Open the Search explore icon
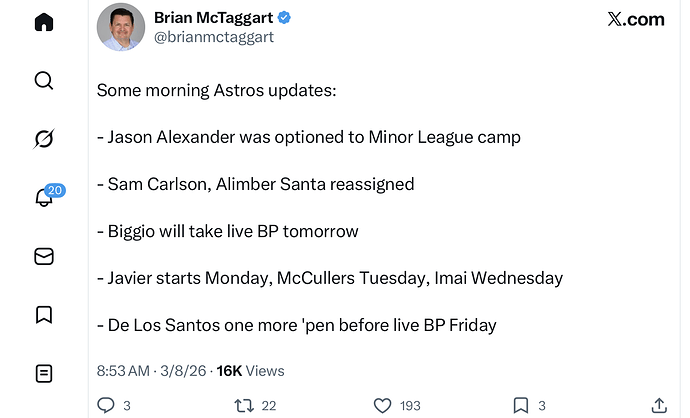Image resolution: width=690 pixels, height=418 pixels. pyautogui.click(x=44, y=80)
